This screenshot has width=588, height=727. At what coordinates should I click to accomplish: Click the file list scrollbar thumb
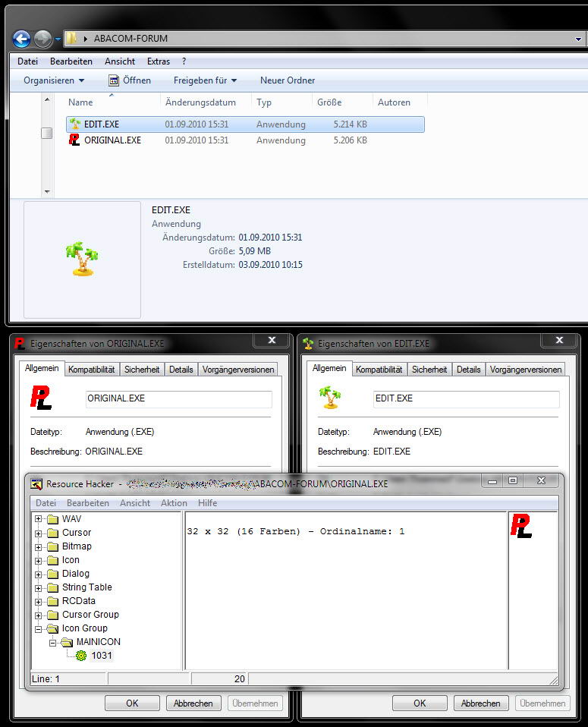tap(46, 133)
